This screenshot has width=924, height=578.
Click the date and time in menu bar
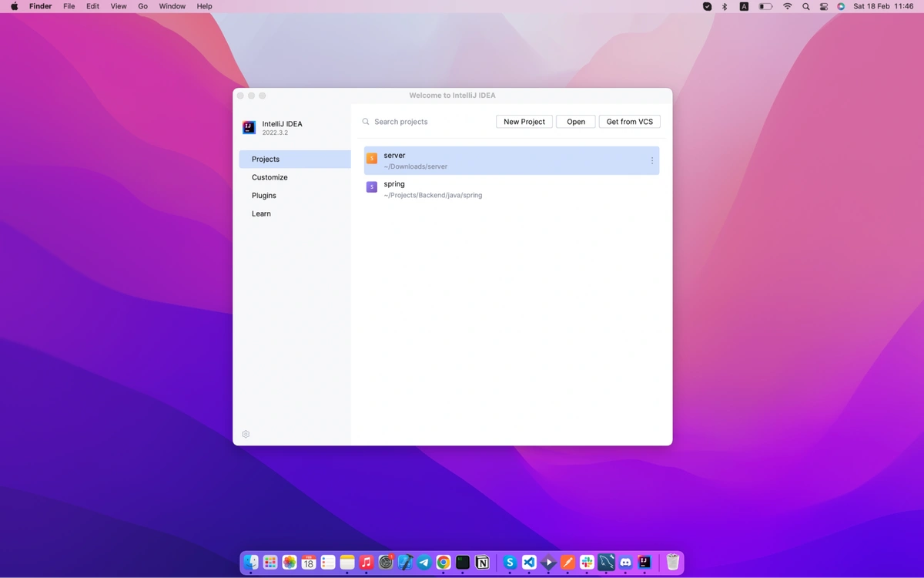coord(883,6)
